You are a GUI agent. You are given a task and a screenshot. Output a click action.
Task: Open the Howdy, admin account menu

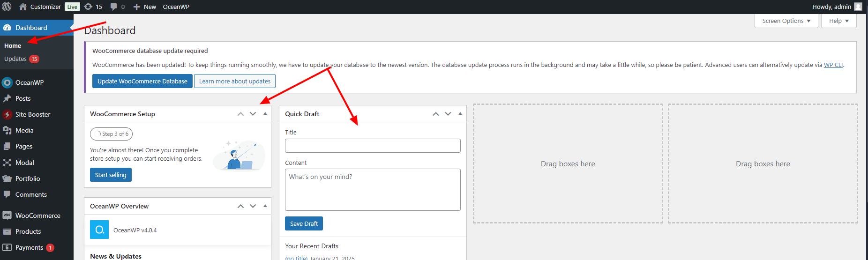click(838, 7)
